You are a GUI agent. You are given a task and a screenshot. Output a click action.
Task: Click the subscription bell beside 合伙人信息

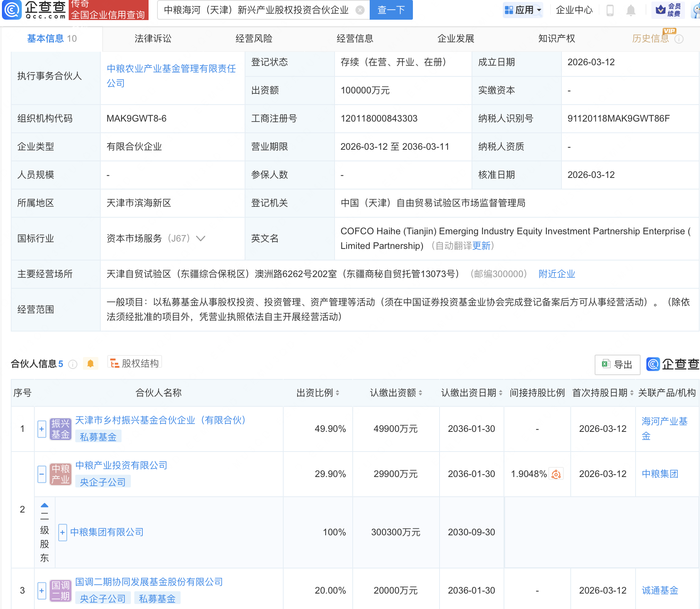coord(91,364)
